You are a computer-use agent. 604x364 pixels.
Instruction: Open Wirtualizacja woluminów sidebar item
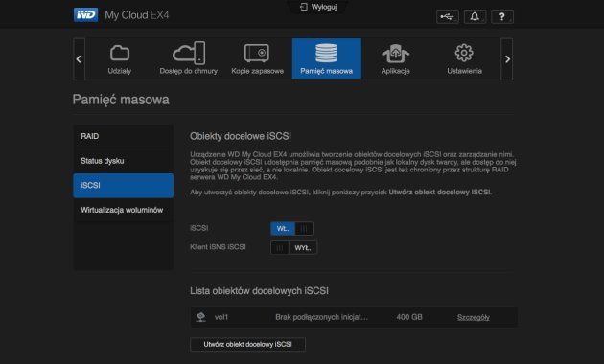tap(124, 210)
